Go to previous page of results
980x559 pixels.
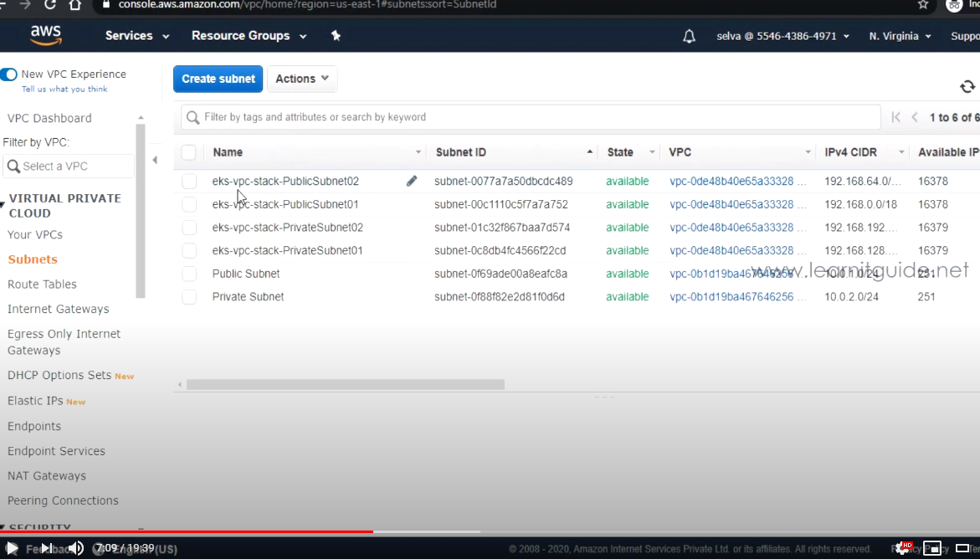coord(915,117)
